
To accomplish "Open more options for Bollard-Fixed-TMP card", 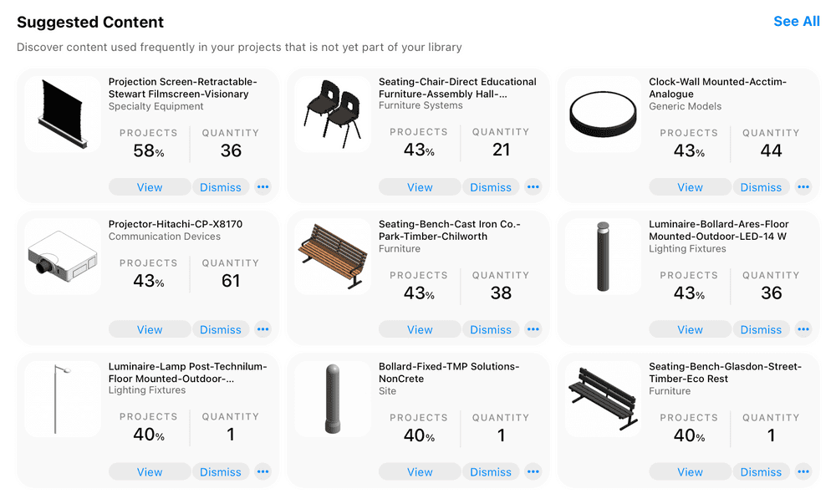I will (533, 471).
